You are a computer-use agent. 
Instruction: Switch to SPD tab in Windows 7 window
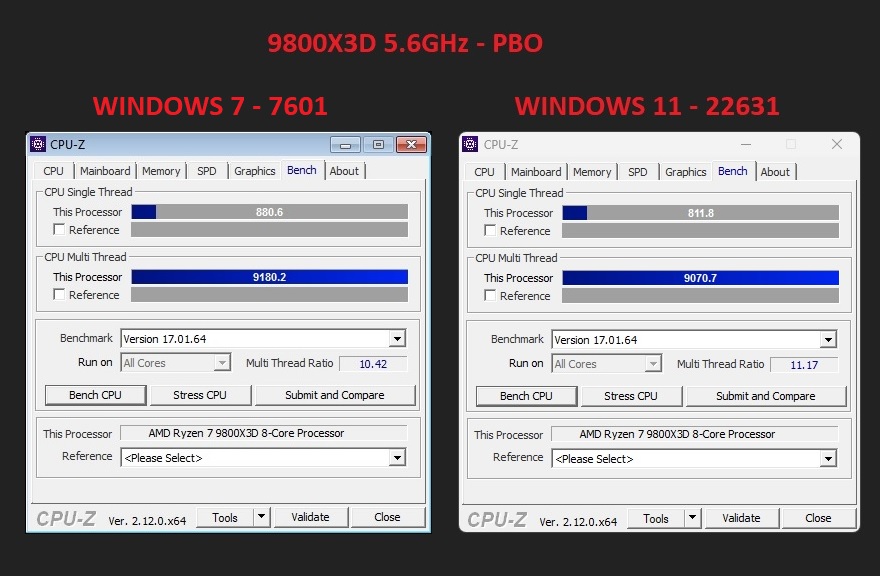[x=207, y=171]
